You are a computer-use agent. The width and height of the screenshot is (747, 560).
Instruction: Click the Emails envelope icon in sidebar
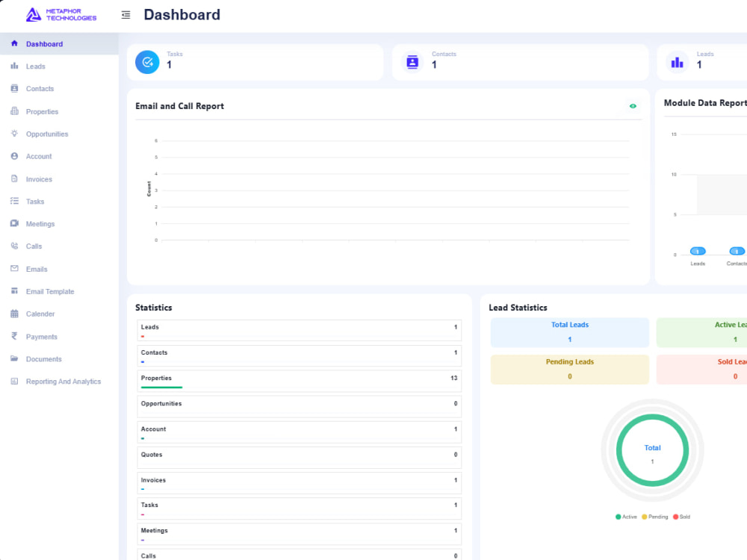(x=14, y=269)
